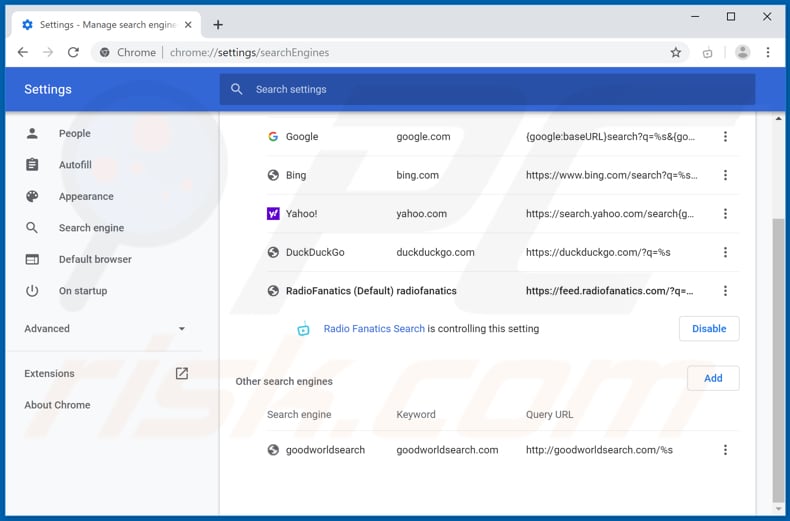The width and height of the screenshot is (790, 521).
Task: Reload the settings page
Action: 74,52
